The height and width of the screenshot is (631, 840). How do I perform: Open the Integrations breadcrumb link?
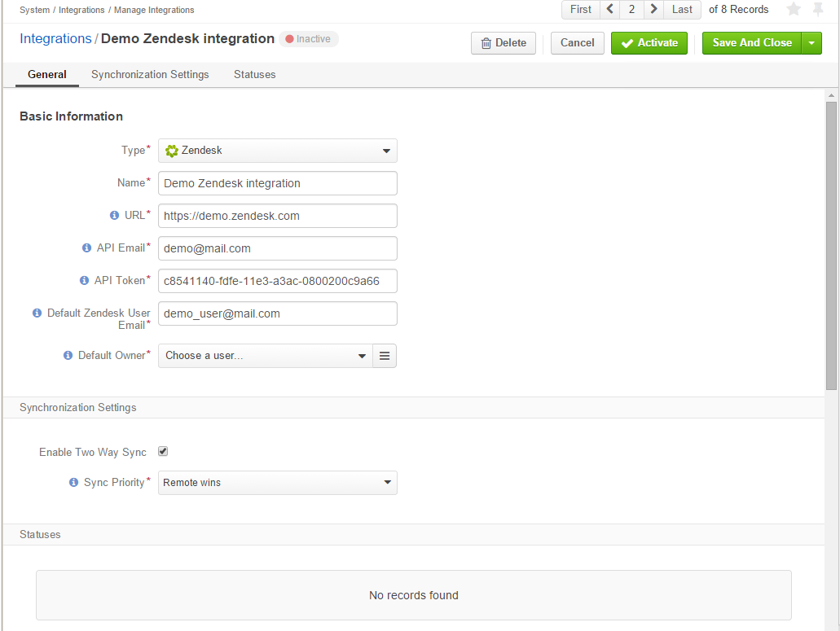(55, 38)
